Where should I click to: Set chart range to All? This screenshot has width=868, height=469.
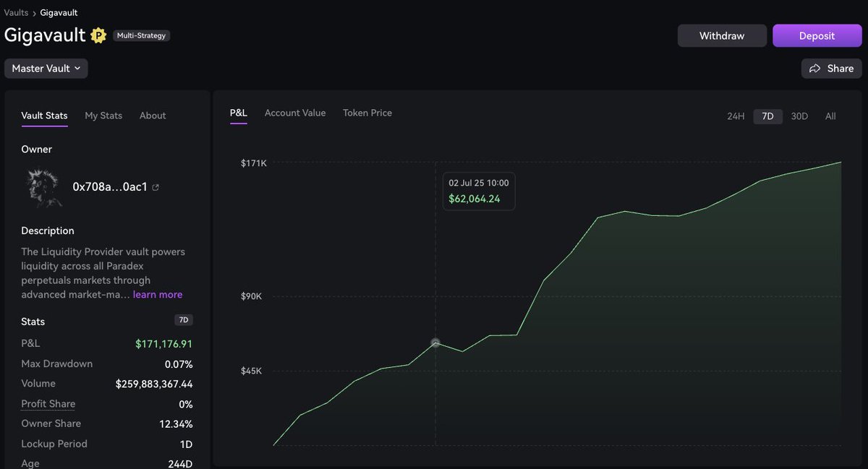coord(830,116)
